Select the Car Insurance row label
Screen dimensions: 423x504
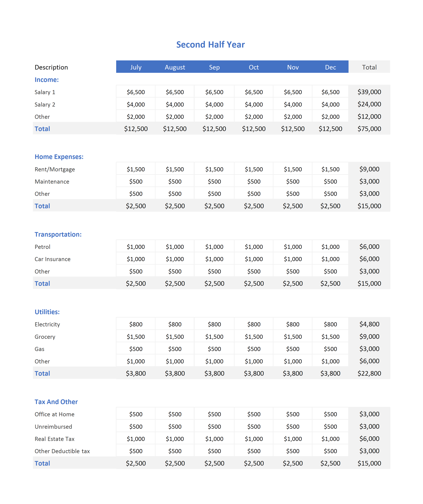[x=53, y=259]
